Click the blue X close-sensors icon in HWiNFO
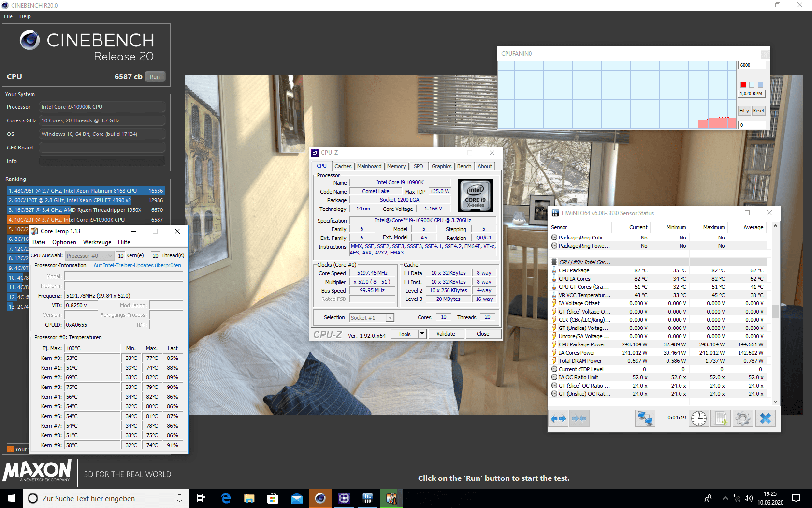Screen dimensions: 812x508 point(766,418)
